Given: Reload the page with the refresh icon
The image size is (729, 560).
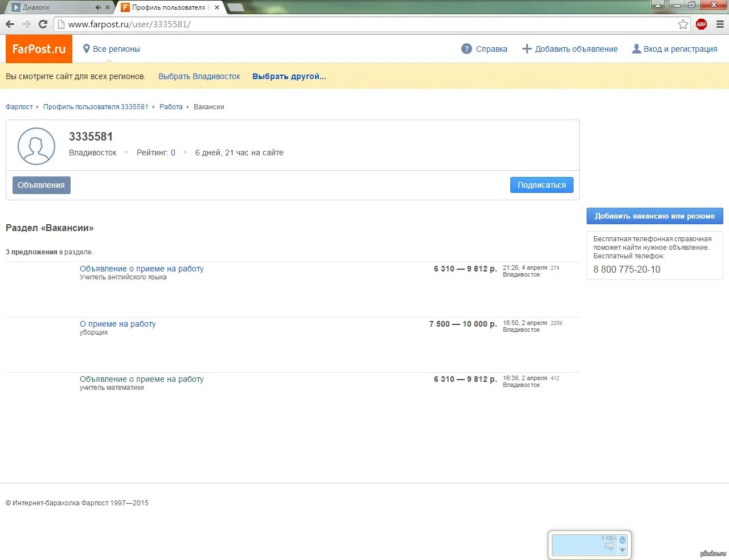Looking at the screenshot, I should (x=43, y=24).
